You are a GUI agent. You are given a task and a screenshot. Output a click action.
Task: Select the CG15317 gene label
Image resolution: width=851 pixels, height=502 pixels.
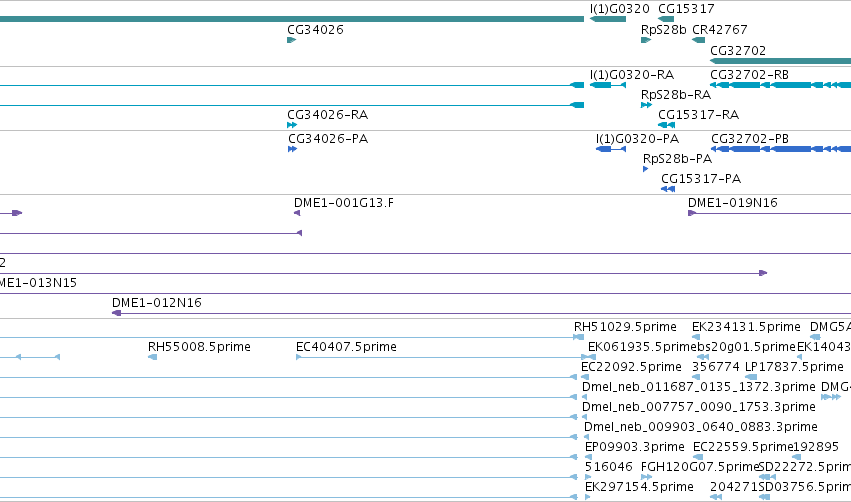pyautogui.click(x=686, y=9)
